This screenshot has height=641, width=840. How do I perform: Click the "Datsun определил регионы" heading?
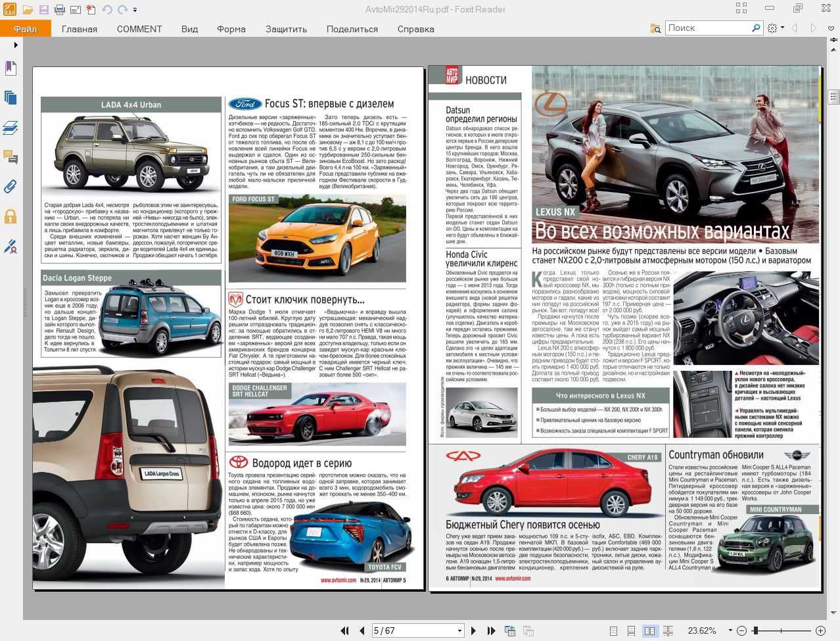(x=481, y=114)
